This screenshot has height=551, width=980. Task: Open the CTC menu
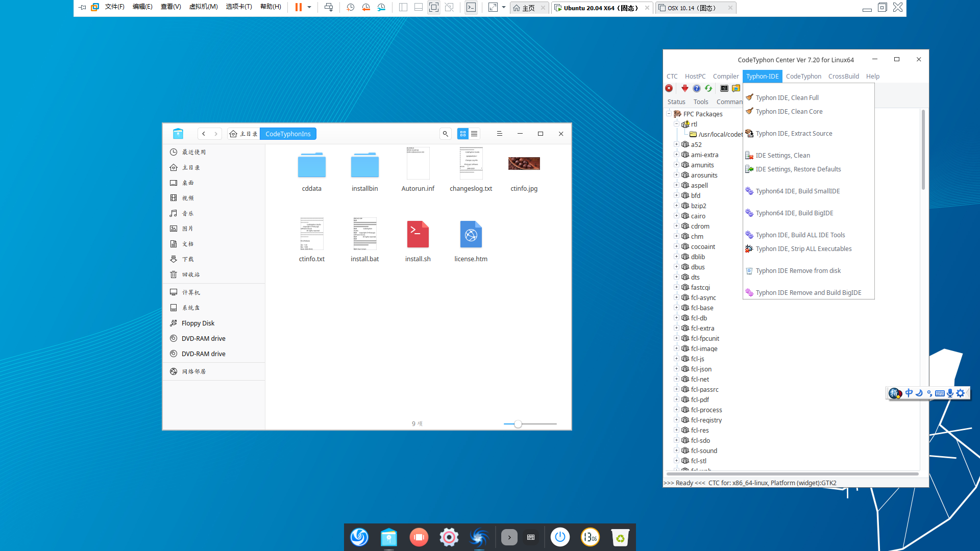click(x=672, y=76)
